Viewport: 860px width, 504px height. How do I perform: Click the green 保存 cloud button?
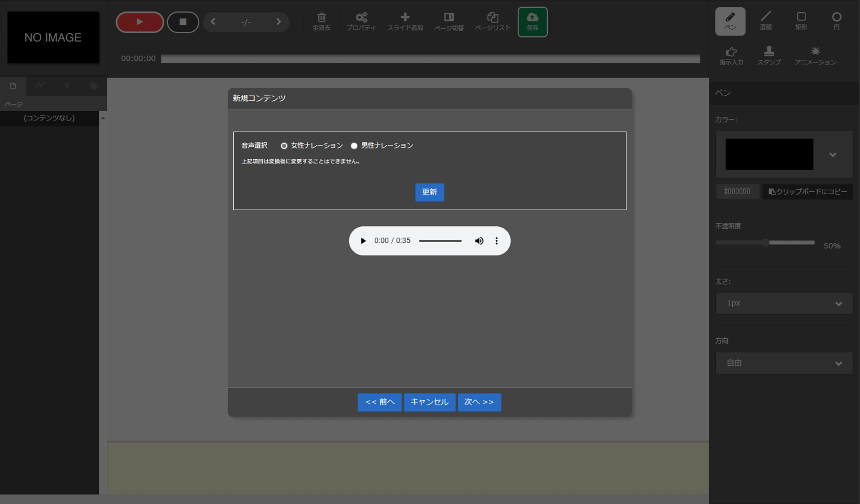[532, 22]
